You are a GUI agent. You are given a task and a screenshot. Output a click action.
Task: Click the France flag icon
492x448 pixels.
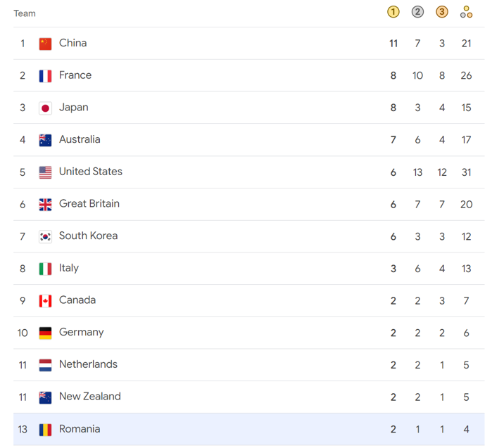(x=46, y=76)
